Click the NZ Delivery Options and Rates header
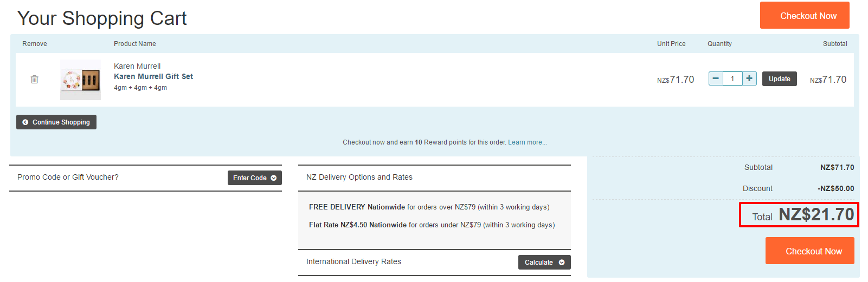This screenshot has width=868, height=282. (359, 177)
